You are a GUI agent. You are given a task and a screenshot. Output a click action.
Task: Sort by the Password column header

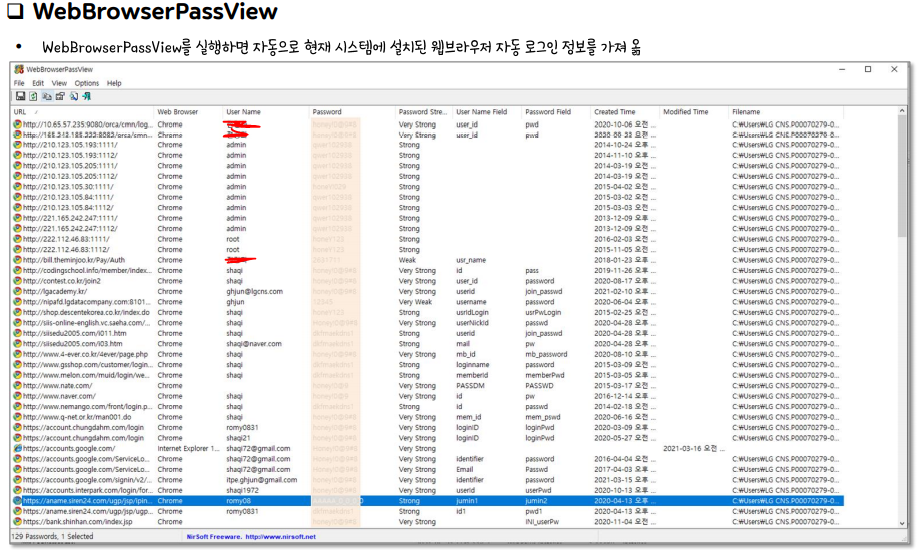(351, 112)
